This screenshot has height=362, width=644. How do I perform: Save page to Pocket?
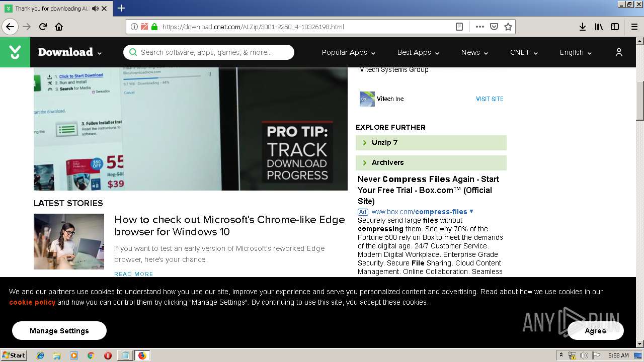494,27
